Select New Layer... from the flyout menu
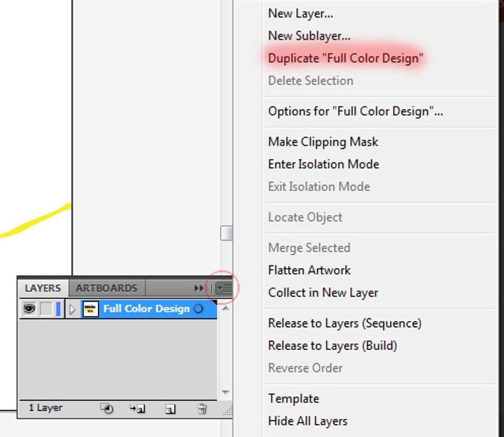 point(300,13)
